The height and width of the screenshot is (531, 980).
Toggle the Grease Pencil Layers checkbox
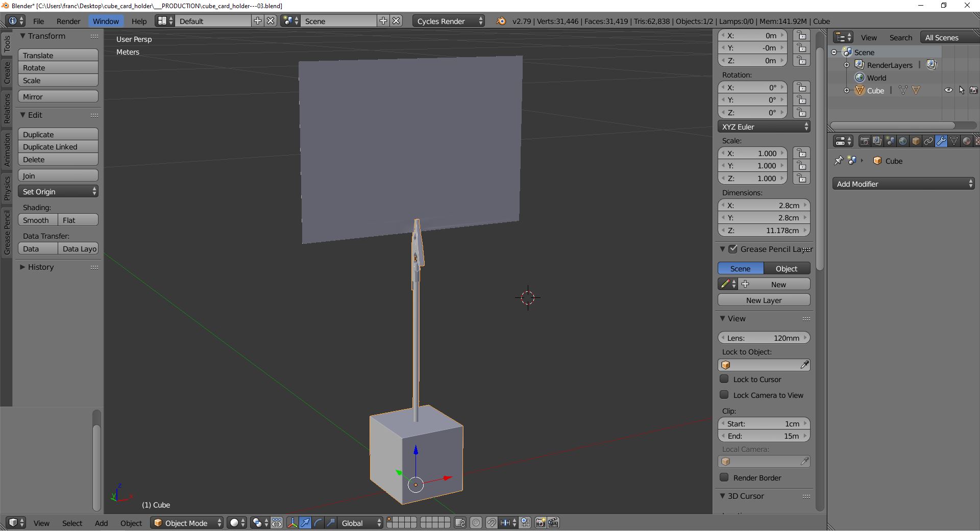(733, 249)
